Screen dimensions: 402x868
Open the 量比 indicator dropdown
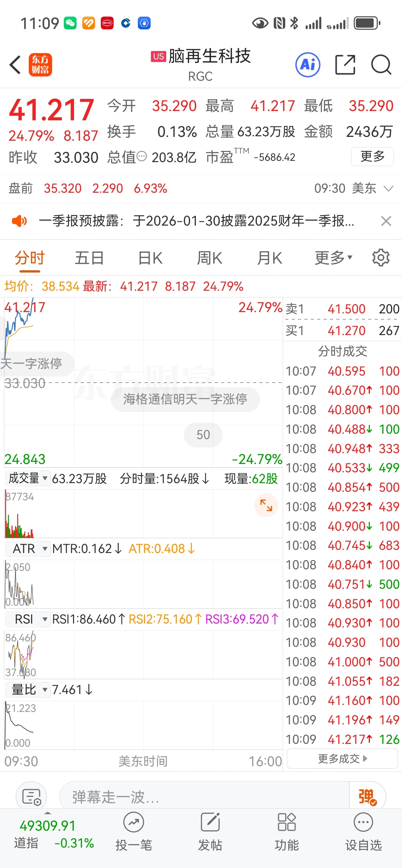[28, 690]
